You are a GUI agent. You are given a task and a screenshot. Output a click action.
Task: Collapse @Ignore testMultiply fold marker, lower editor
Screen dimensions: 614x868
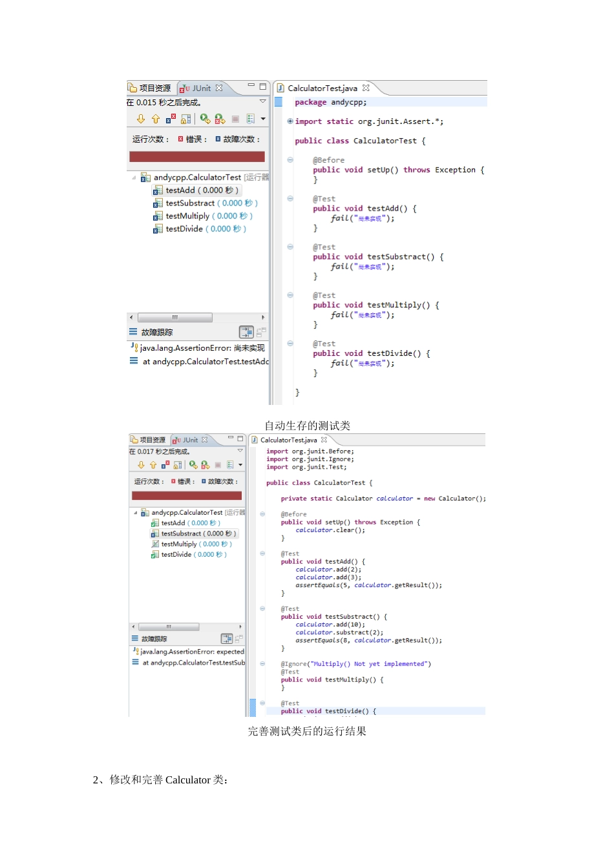262,664
